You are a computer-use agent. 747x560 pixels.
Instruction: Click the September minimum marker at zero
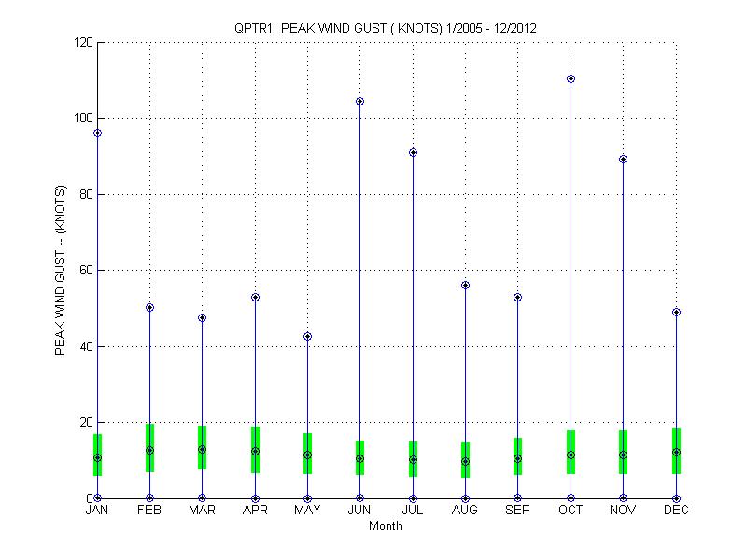(518, 498)
